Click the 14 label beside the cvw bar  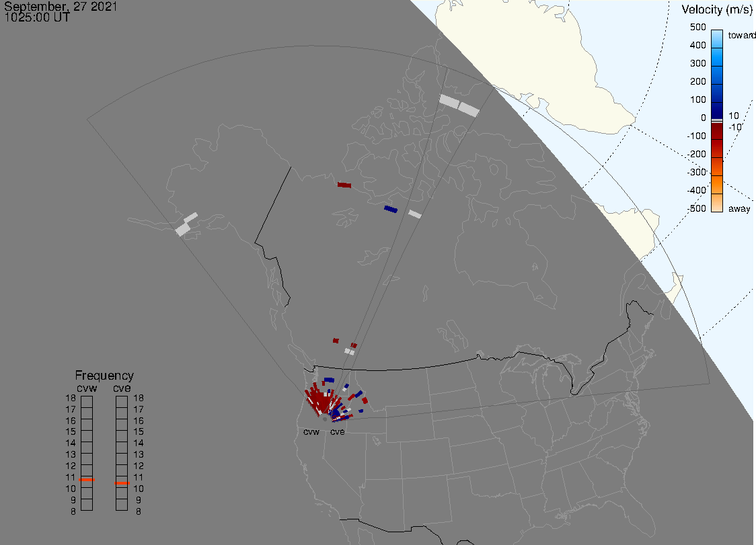pyautogui.click(x=71, y=443)
